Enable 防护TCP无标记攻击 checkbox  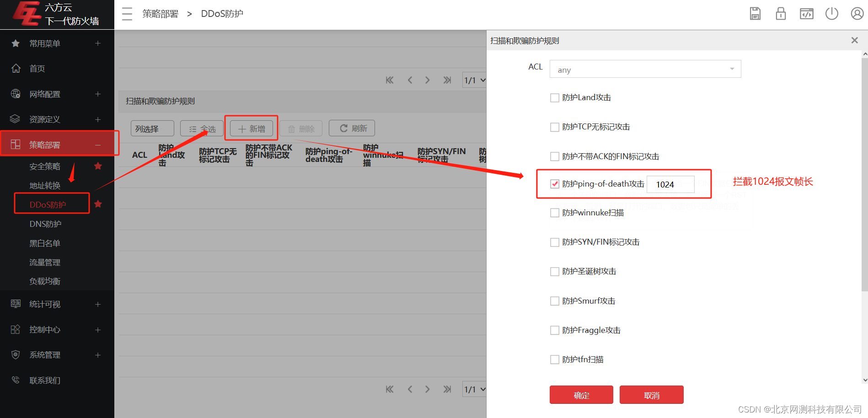(555, 127)
